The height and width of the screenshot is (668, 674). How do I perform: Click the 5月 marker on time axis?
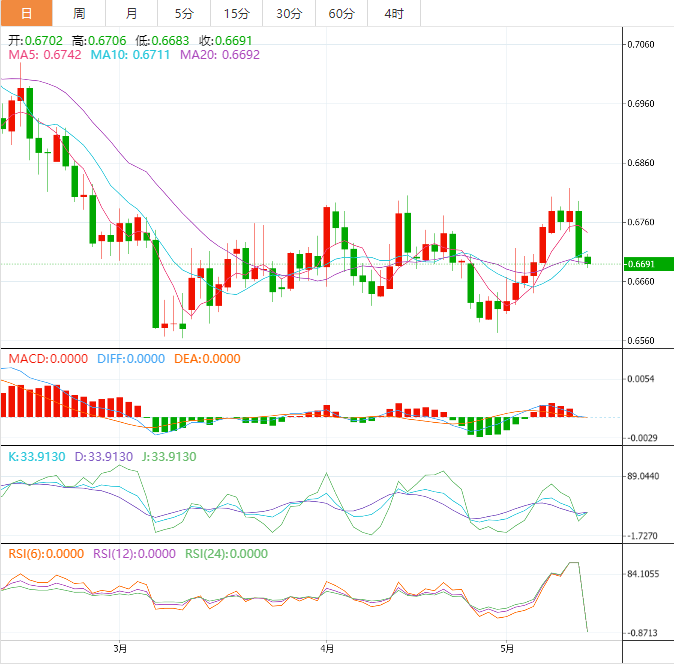click(x=506, y=649)
